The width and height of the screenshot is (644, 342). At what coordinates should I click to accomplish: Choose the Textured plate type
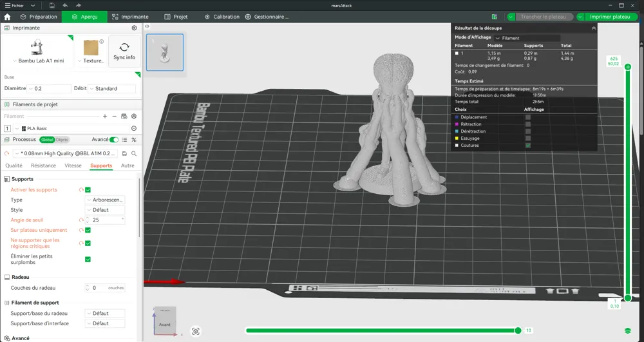[x=91, y=51]
